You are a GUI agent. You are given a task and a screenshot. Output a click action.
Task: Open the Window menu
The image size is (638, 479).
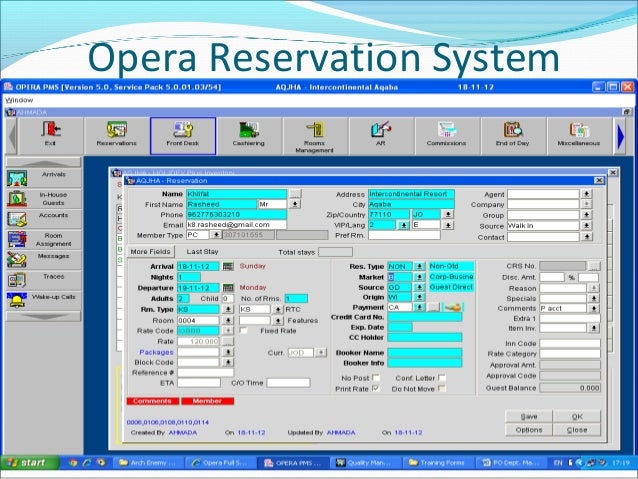19,100
